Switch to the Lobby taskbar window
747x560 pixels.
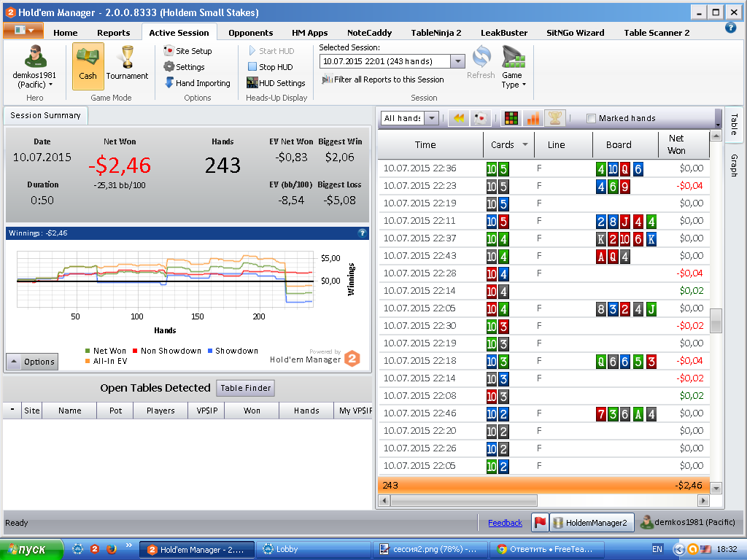314,549
